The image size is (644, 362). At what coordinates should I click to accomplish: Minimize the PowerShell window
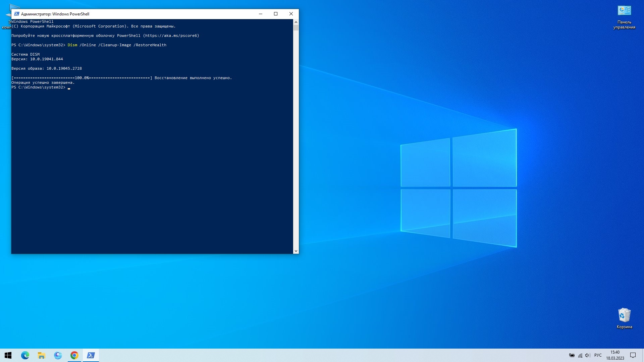[261, 14]
